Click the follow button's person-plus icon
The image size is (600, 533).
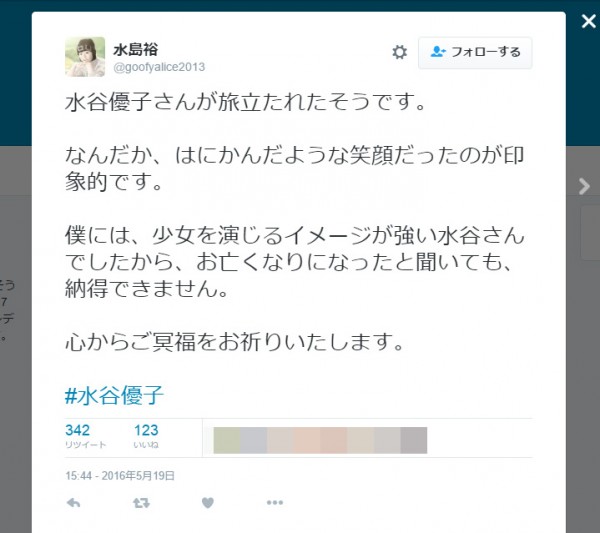[x=438, y=52]
